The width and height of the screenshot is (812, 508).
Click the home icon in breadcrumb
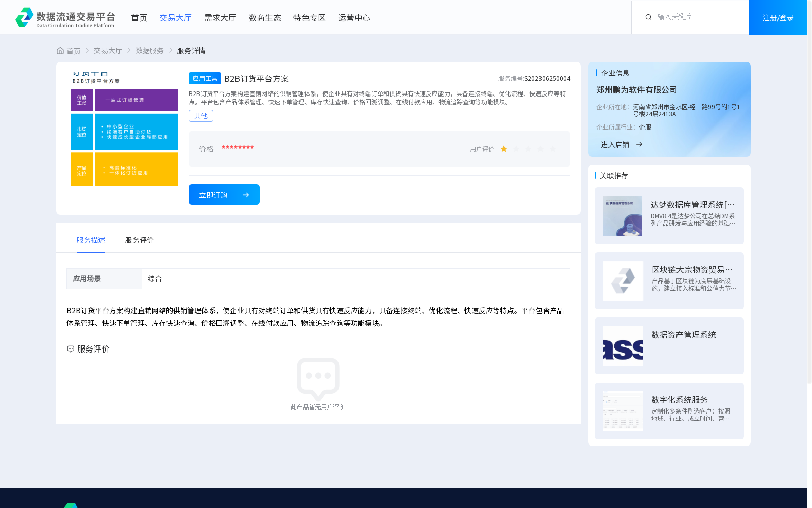[60, 51]
